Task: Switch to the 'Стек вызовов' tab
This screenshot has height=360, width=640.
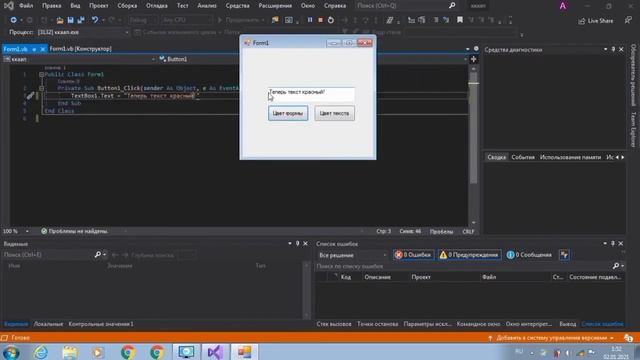Action: tap(333, 324)
